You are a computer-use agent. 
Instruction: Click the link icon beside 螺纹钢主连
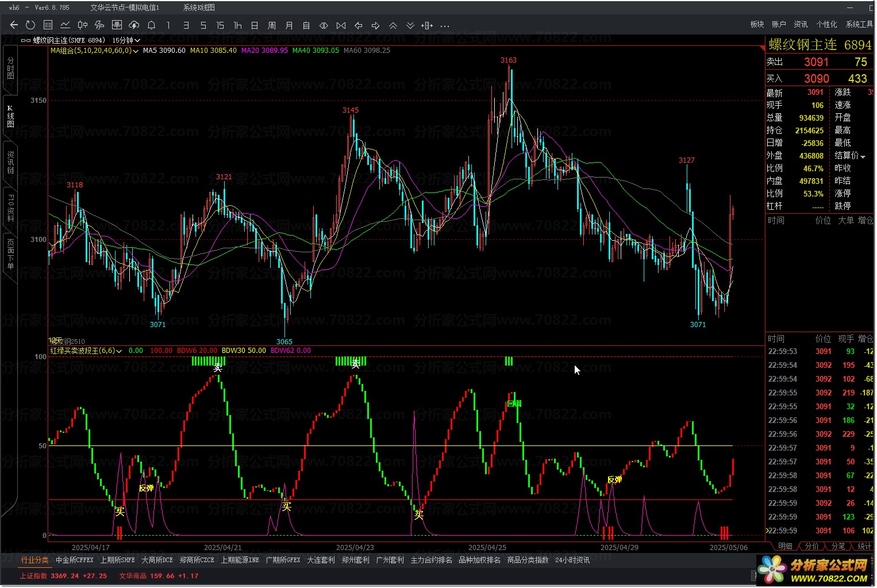[x=26, y=40]
